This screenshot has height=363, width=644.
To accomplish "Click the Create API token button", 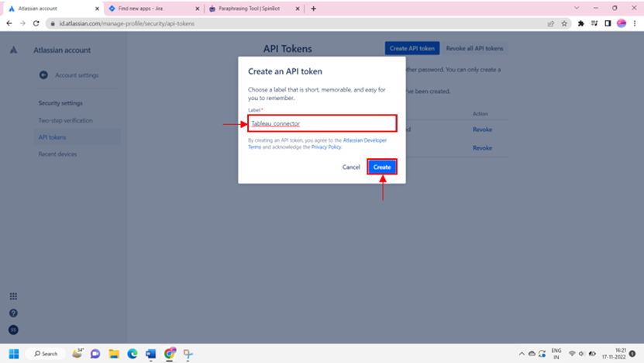I will [x=412, y=48].
